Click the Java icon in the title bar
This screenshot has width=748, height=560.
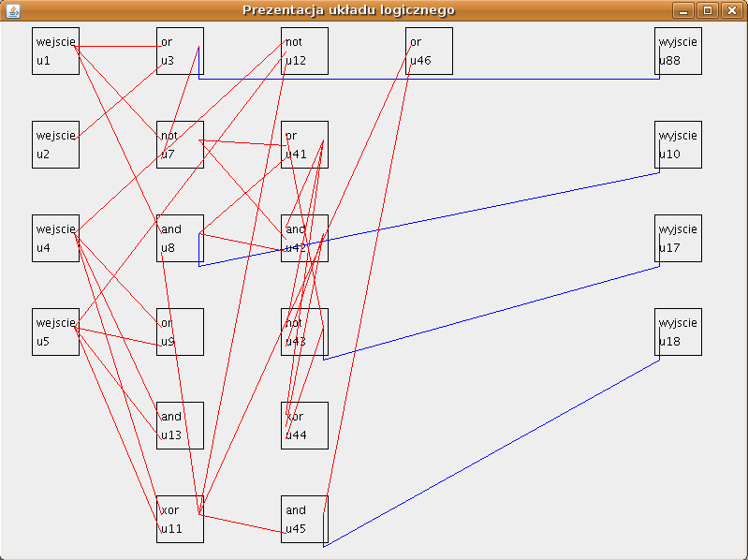click(13, 10)
